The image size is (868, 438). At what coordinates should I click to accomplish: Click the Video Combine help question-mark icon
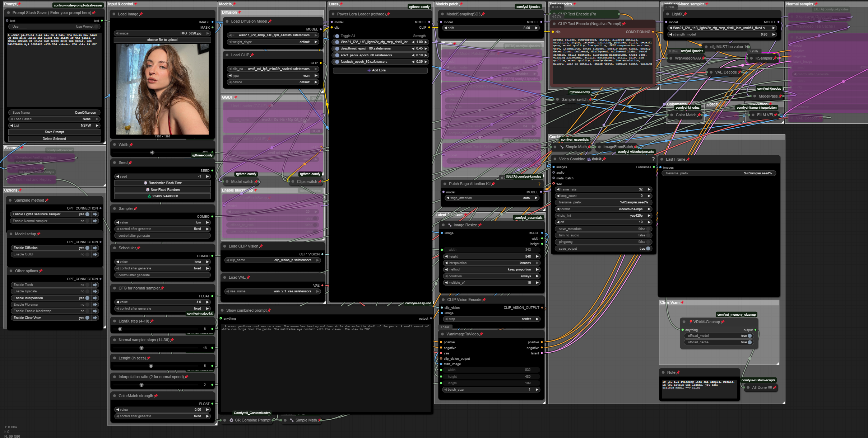point(653,159)
